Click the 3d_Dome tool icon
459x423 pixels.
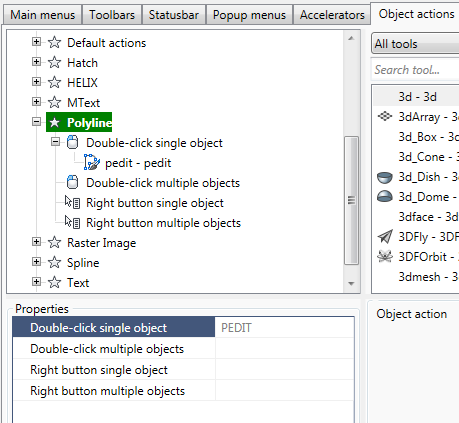(x=385, y=197)
